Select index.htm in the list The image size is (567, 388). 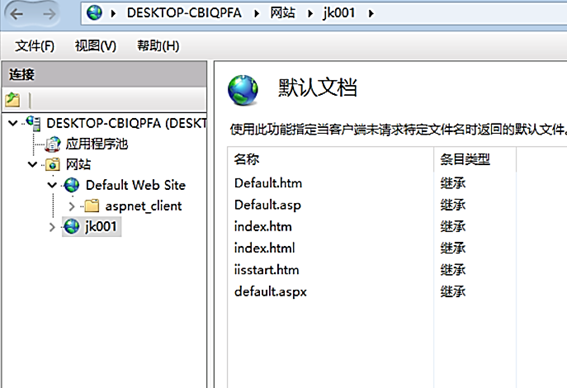click(x=263, y=227)
